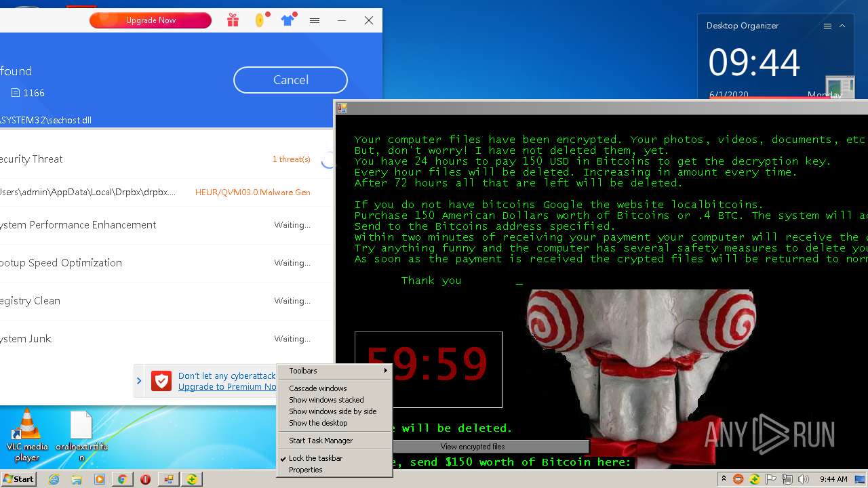Select the System Junk row
The width and height of the screenshot is (868, 488).
(x=167, y=339)
